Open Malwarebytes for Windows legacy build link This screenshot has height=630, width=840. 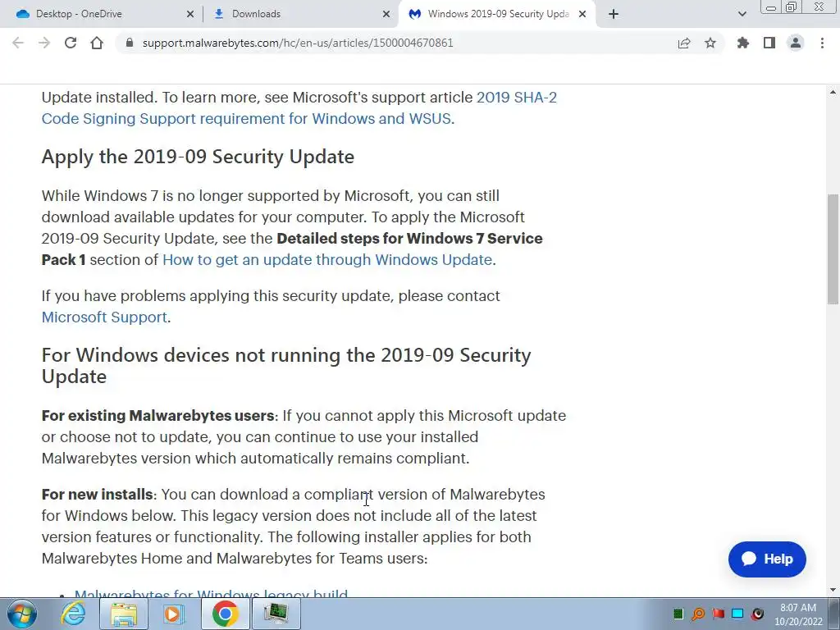(211, 594)
